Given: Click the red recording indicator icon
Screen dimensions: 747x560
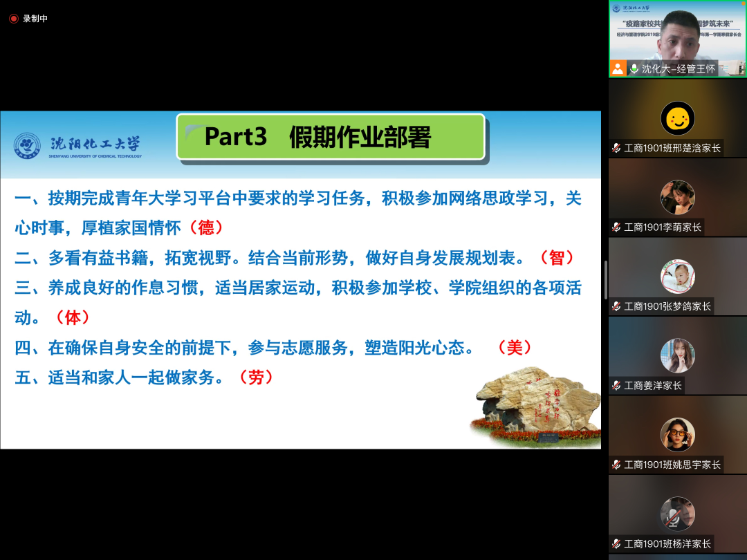Looking at the screenshot, I should [x=13, y=19].
